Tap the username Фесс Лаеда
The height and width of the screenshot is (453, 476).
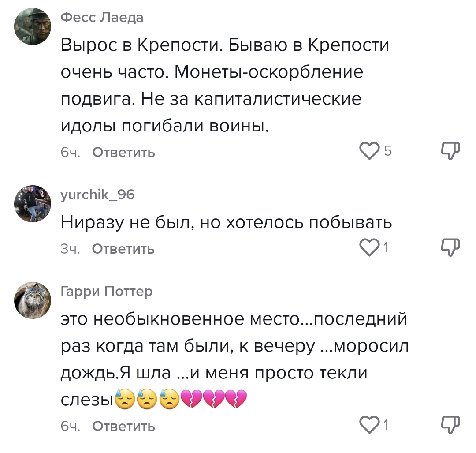102,17
